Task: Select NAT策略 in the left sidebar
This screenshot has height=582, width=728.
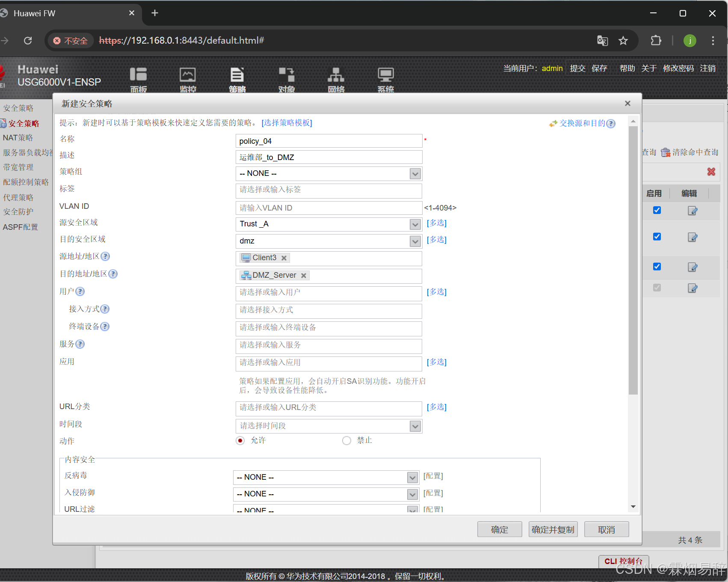Action: click(18, 138)
